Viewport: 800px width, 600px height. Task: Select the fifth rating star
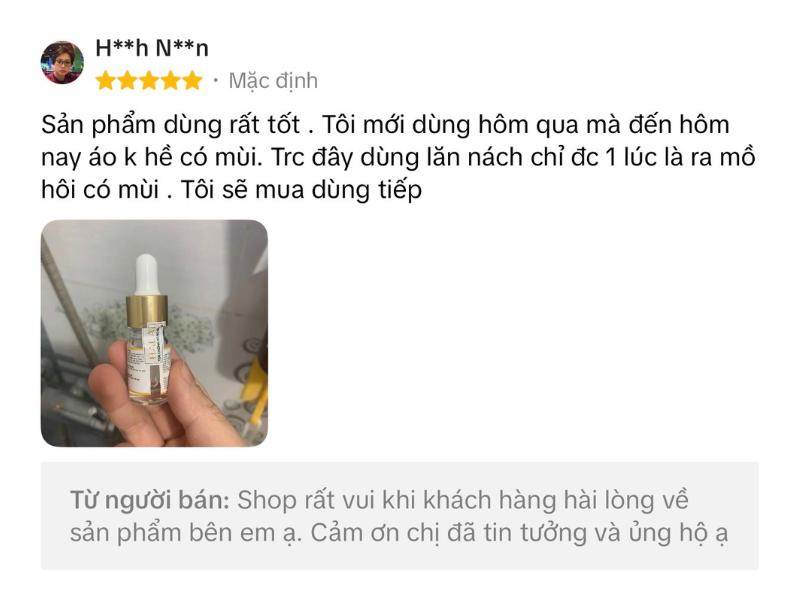click(x=192, y=81)
